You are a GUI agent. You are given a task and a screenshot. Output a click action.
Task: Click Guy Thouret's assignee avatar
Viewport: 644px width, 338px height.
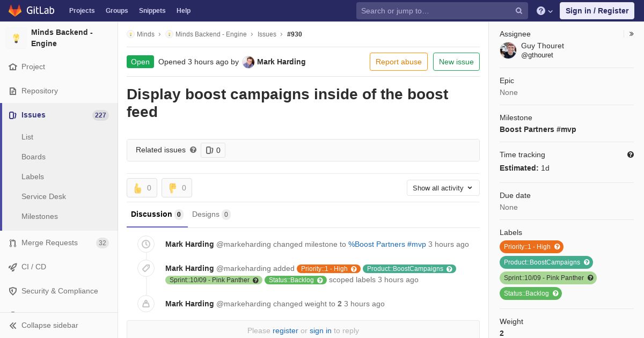508,50
